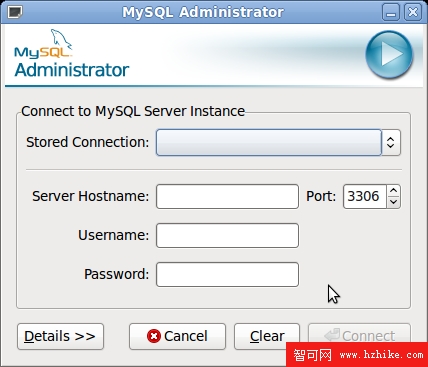Click the Port: label
Viewport: 428px width, 367px height.
[x=321, y=196]
